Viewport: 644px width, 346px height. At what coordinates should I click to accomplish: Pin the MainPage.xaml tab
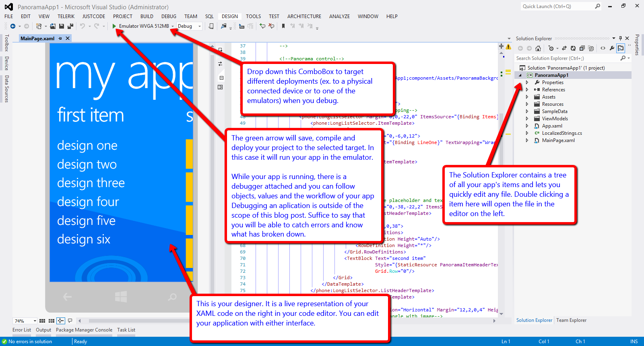(x=60, y=39)
